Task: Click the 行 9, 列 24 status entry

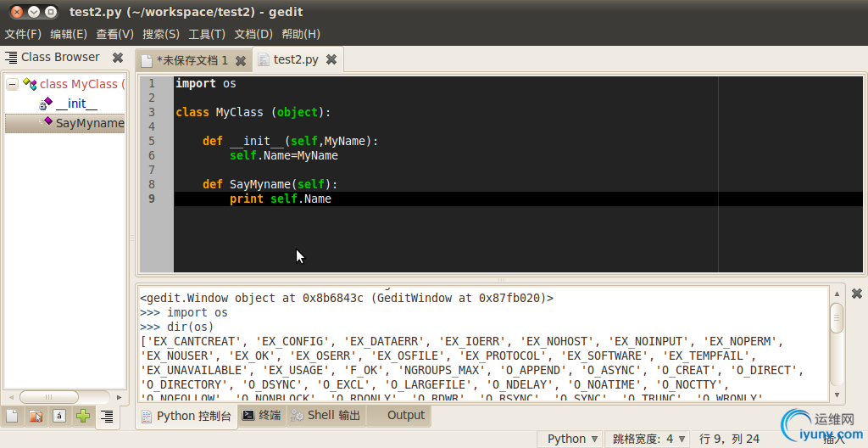Action: pyautogui.click(x=729, y=440)
